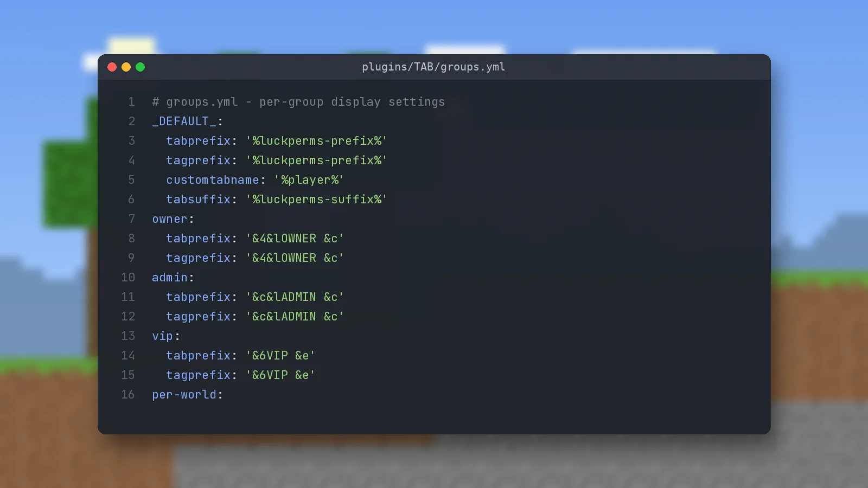The image size is (868, 488).
Task: Click the vip group key
Action: (x=162, y=336)
